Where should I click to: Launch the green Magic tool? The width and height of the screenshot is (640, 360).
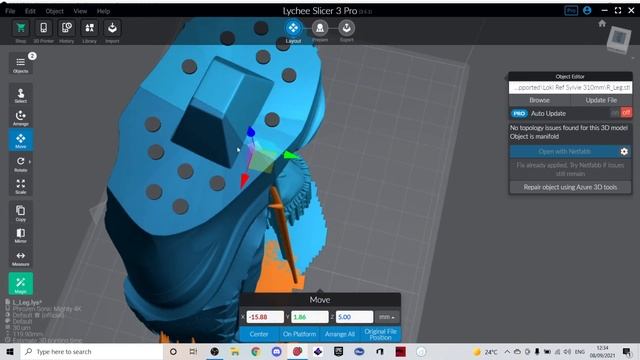[20, 284]
